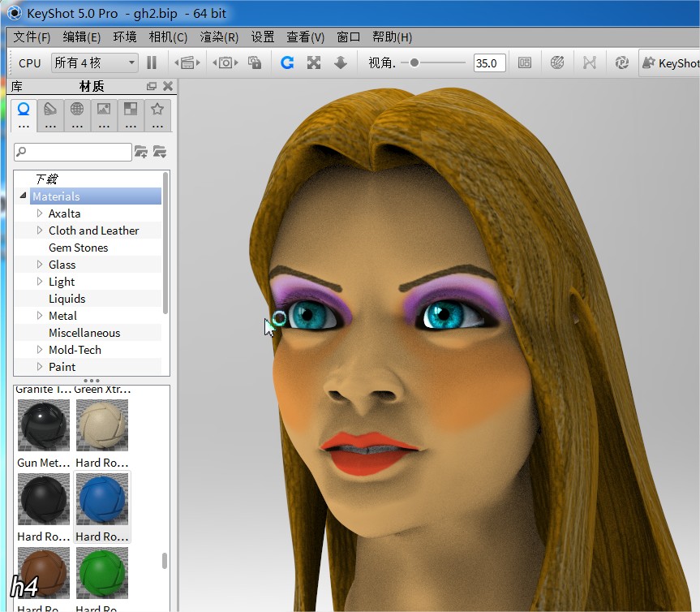
Task: Click the swirl sphere toolbar icon
Action: [x=622, y=62]
